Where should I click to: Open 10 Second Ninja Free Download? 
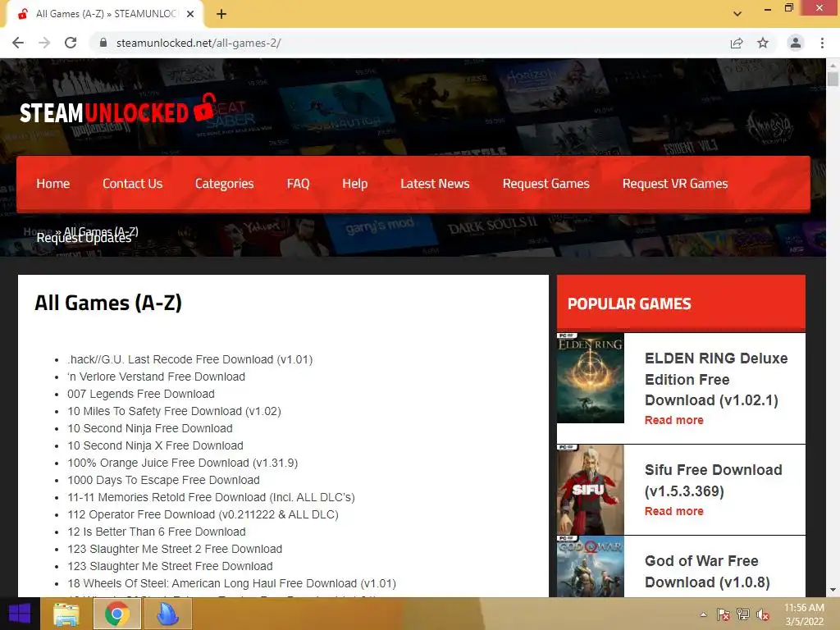coord(150,428)
